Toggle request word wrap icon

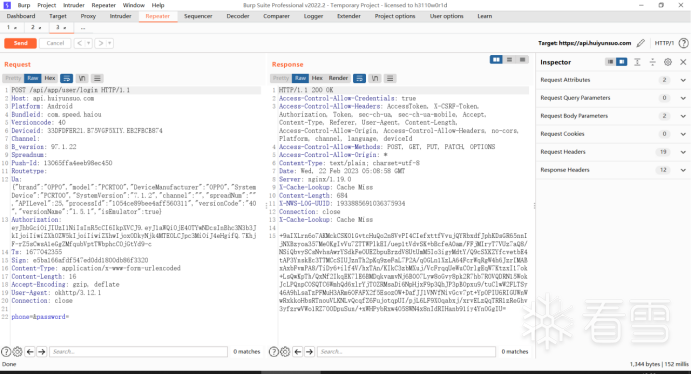point(67,79)
